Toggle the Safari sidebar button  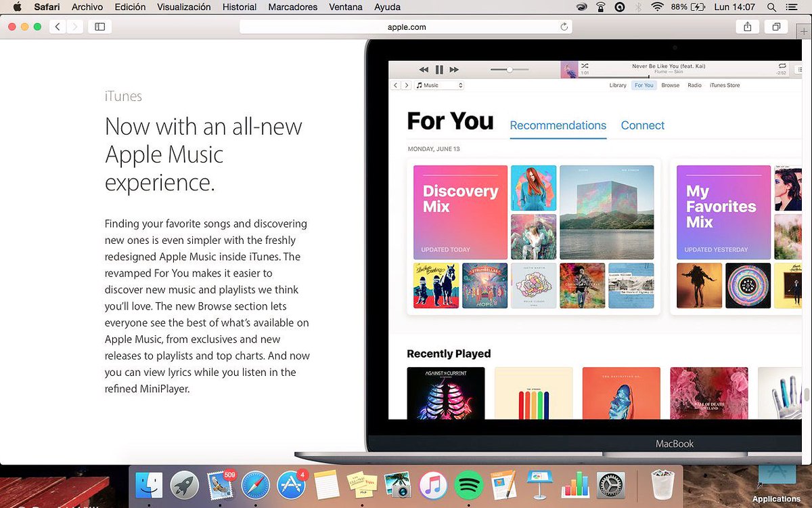click(x=100, y=26)
